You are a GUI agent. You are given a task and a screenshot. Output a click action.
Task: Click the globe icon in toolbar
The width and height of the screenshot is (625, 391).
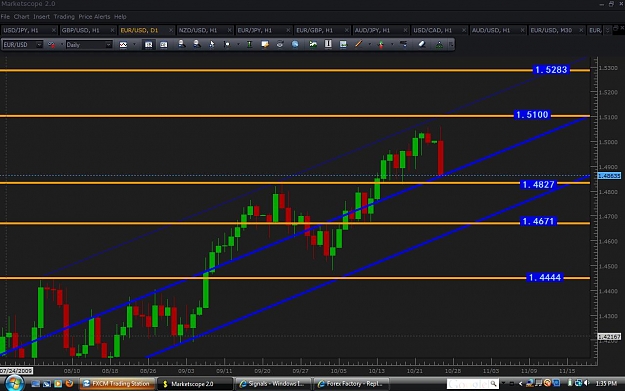(x=295, y=45)
